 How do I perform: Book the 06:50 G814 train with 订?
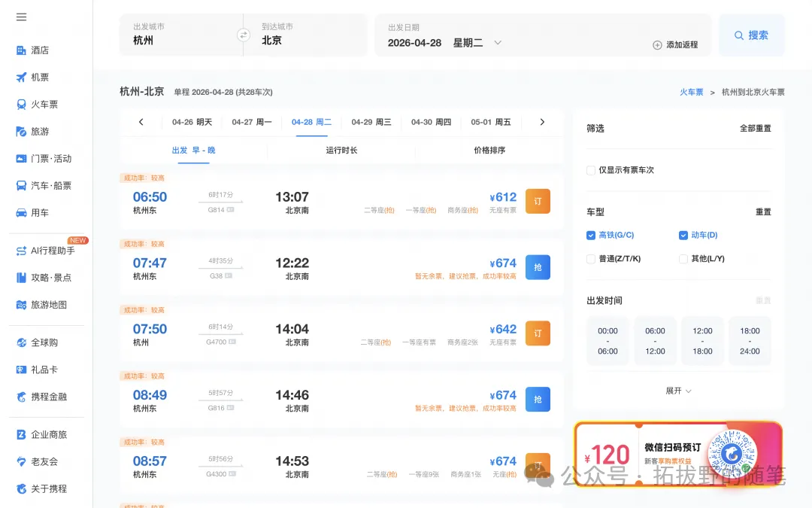[538, 201]
